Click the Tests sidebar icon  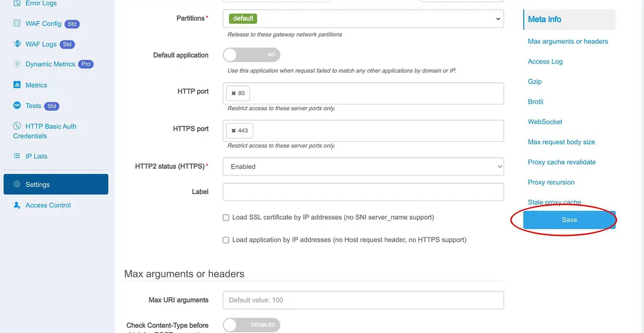click(17, 106)
